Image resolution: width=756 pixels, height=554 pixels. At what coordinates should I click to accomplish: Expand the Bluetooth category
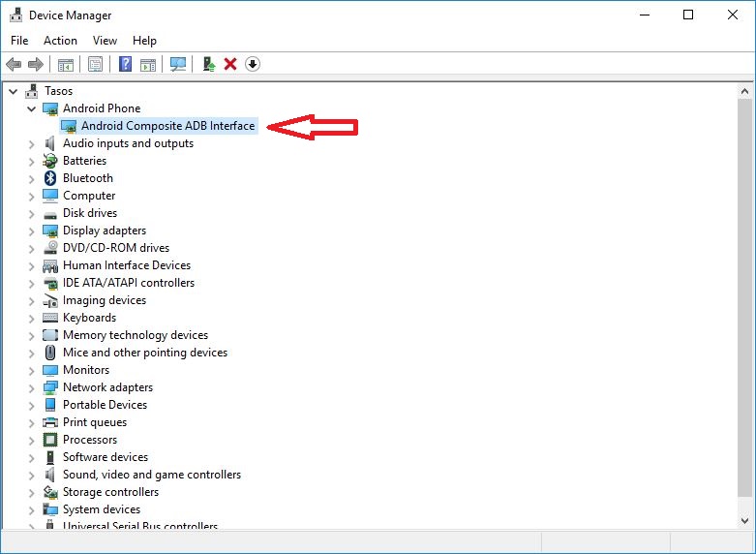[x=32, y=178]
